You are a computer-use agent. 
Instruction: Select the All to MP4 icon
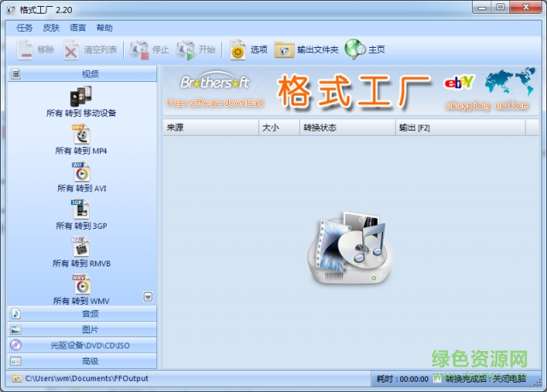(81, 134)
